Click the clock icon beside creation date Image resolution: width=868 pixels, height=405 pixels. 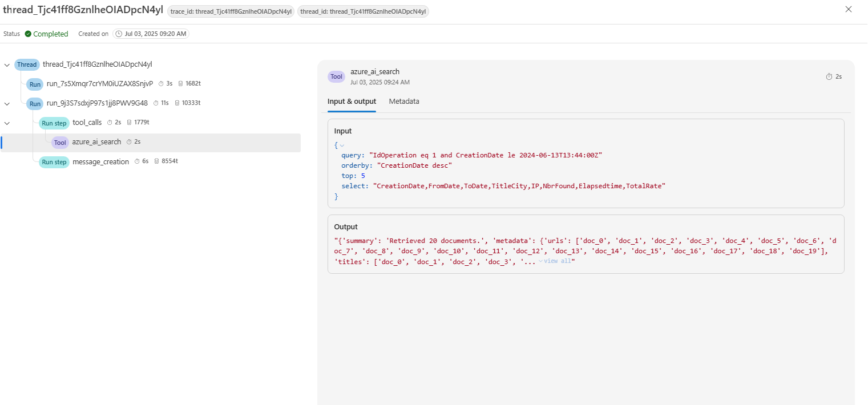[x=119, y=34]
